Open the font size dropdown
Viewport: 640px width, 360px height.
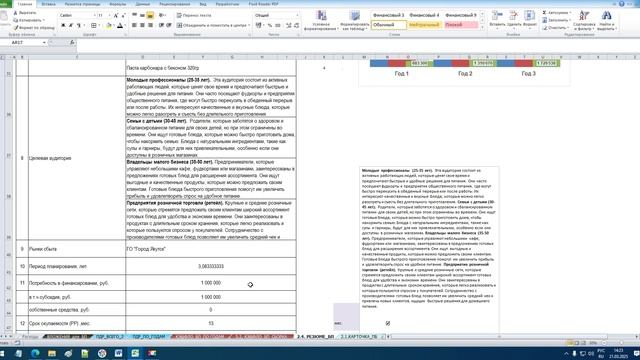coord(109,16)
